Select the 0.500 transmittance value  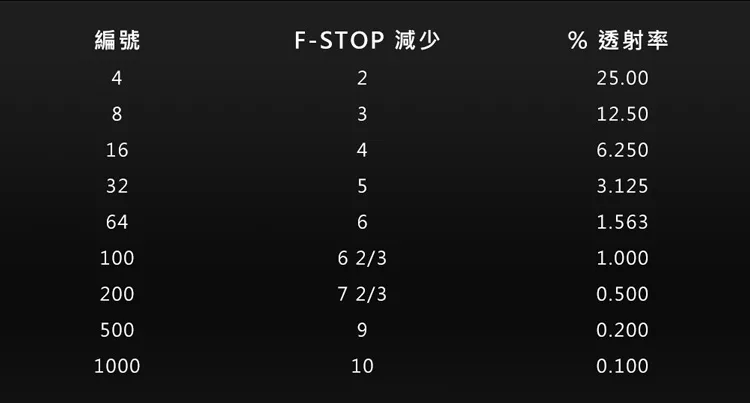(x=622, y=295)
